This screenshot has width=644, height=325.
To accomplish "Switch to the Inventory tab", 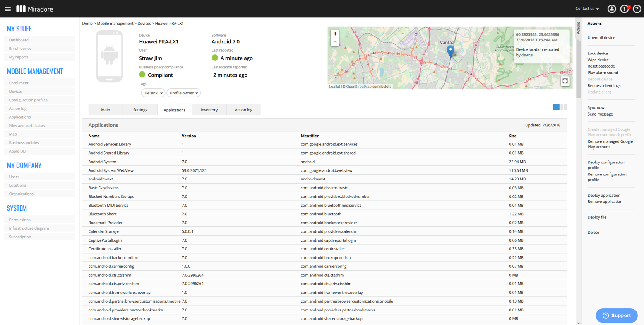I will (x=209, y=110).
